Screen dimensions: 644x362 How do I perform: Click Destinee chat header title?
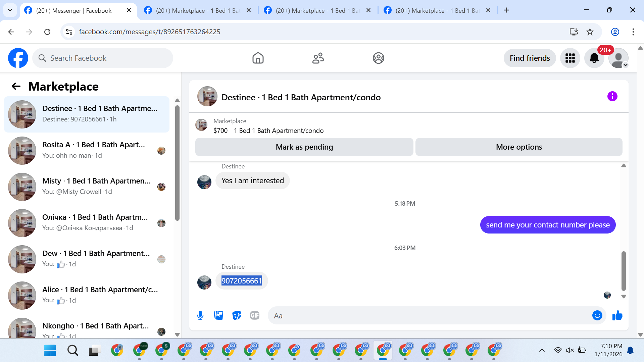(301, 97)
